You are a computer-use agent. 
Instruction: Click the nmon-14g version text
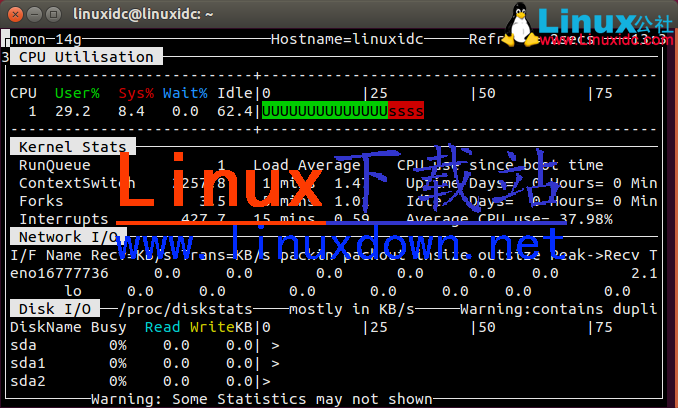click(46, 39)
